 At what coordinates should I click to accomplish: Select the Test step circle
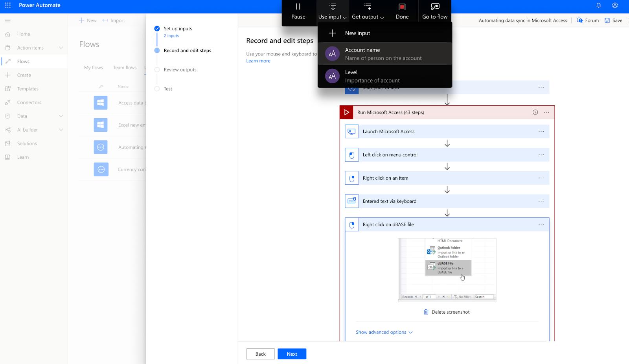157,89
